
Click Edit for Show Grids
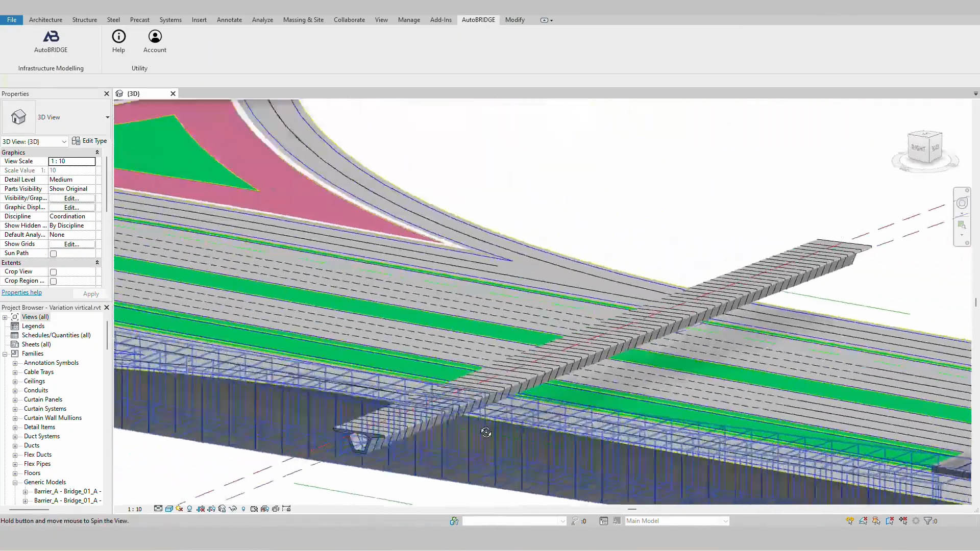pyautogui.click(x=71, y=244)
